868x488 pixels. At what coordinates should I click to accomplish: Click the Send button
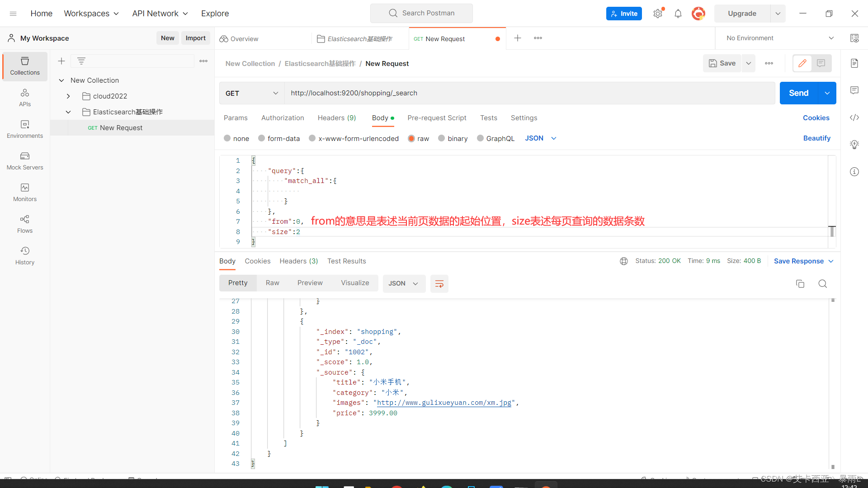click(x=799, y=93)
